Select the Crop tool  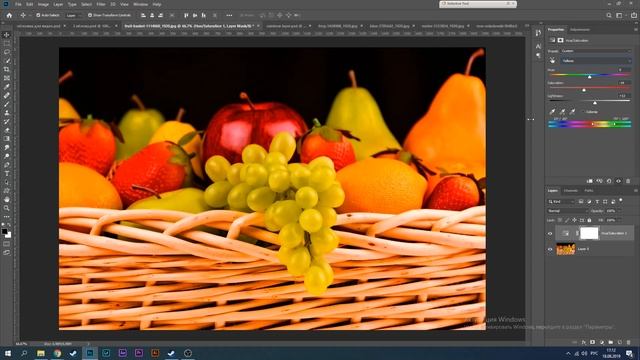[x=7, y=69]
